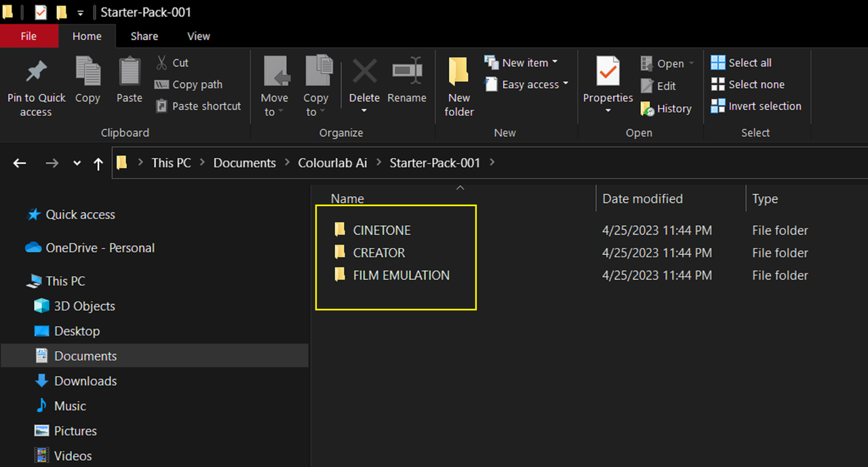Expand the Delete options arrow
Viewport: 868px width, 467px height.
pyautogui.click(x=364, y=111)
